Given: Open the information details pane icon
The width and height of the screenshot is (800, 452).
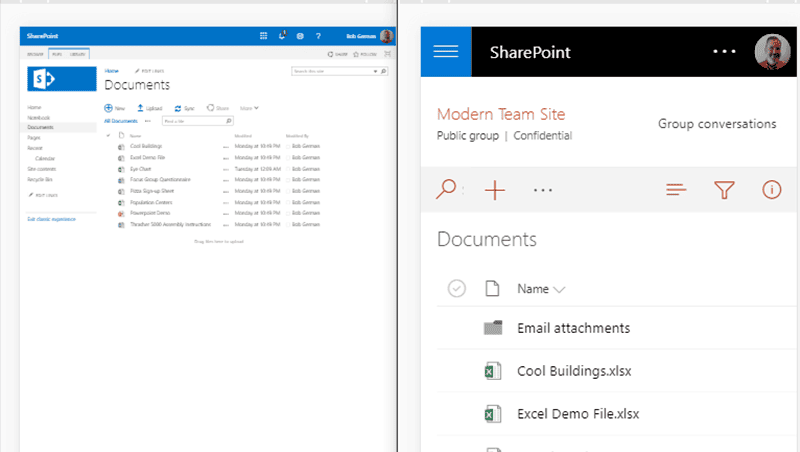Looking at the screenshot, I should 771,190.
